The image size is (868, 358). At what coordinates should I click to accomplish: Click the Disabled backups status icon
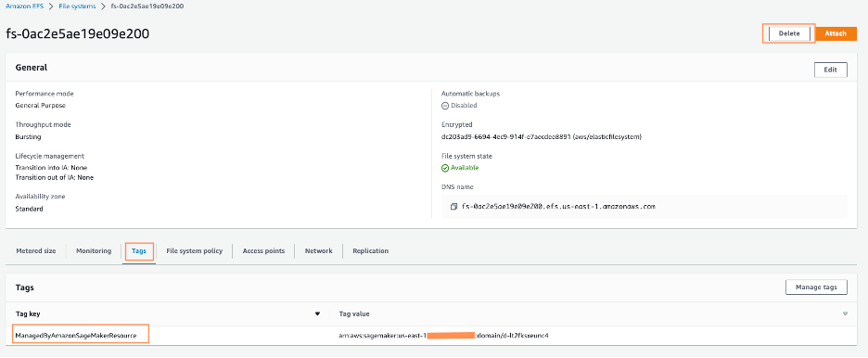coord(444,105)
